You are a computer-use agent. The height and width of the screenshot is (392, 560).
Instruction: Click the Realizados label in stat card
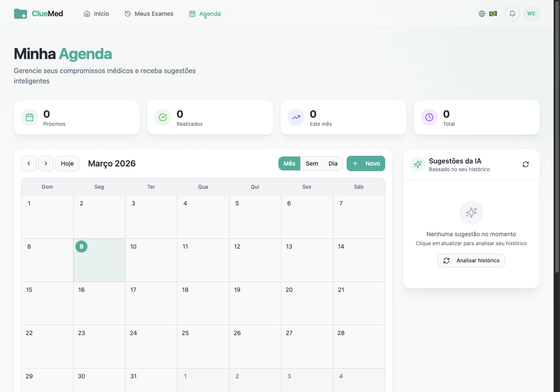189,124
